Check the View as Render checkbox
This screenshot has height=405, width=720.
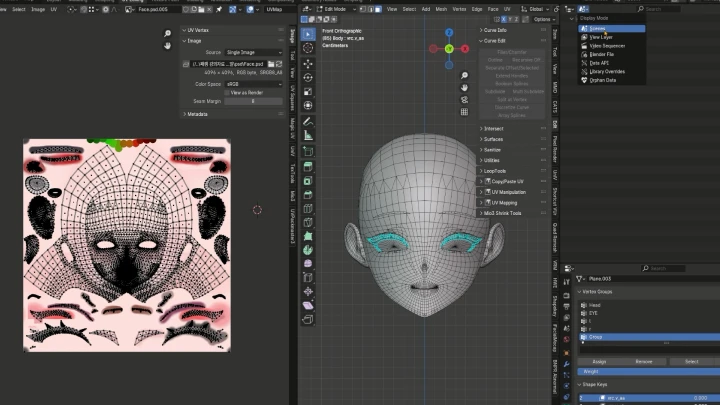coord(227,93)
